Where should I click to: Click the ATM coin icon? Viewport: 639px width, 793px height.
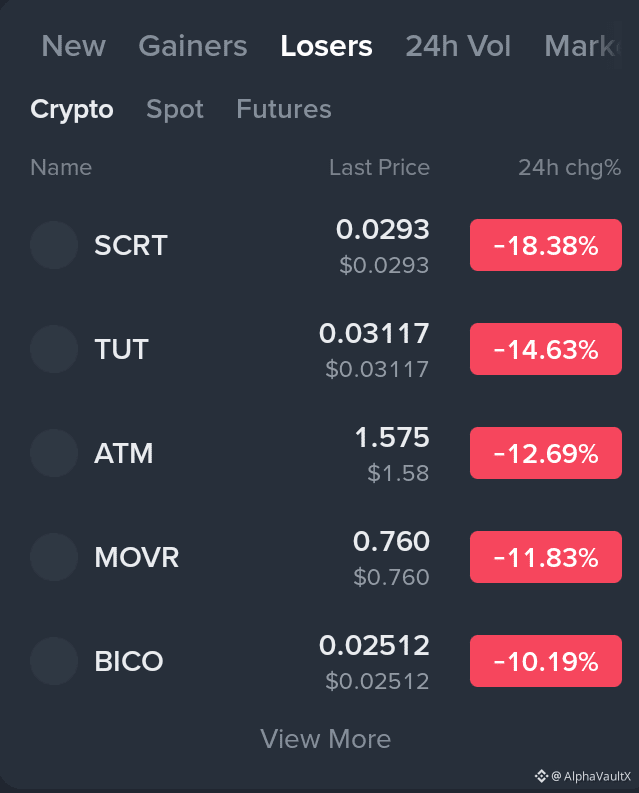click(54, 453)
